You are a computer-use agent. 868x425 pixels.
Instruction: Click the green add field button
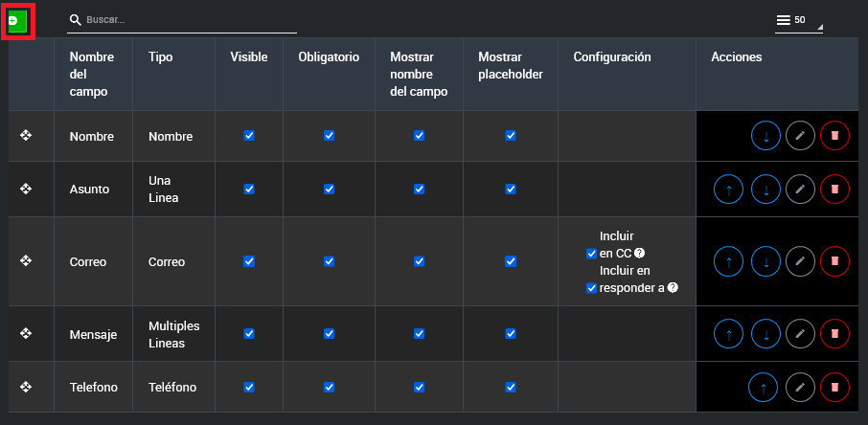[x=17, y=20]
